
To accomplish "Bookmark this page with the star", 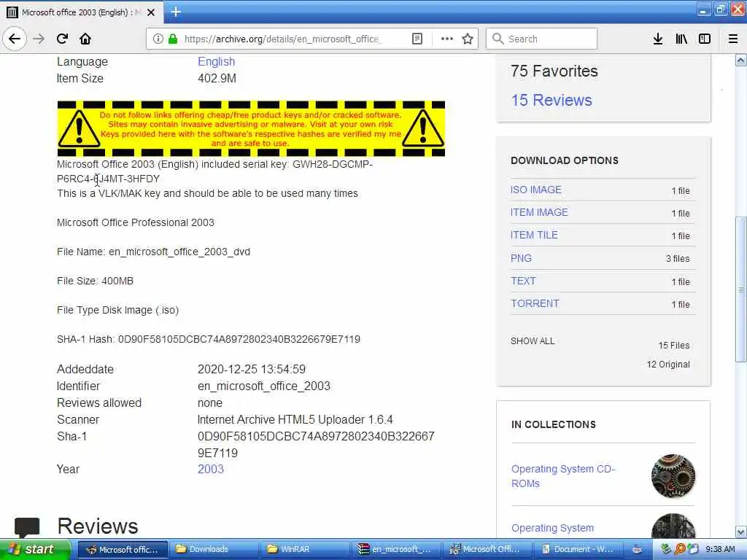I will [x=468, y=39].
